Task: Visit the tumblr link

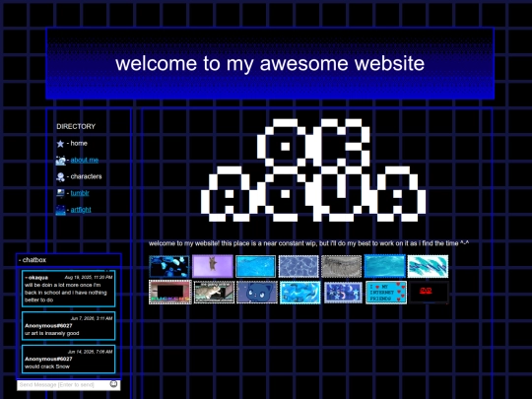Action: (80, 193)
